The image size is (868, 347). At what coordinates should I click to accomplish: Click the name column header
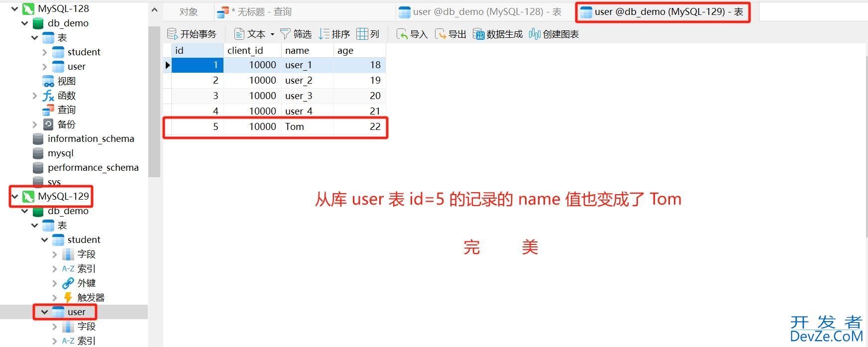[307, 50]
